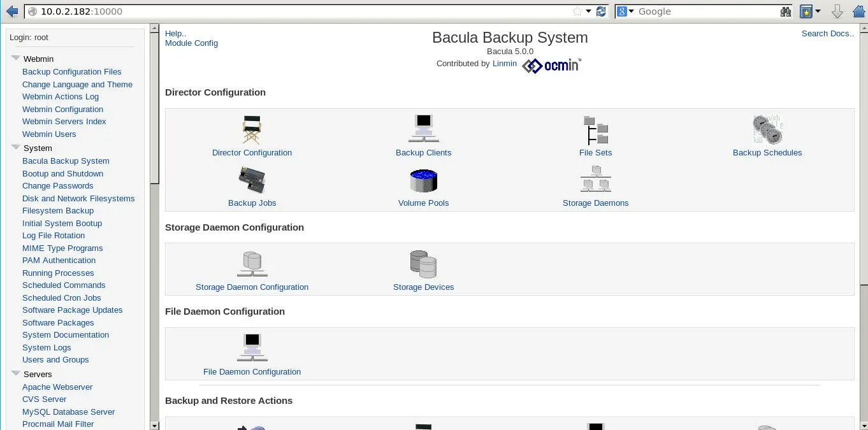868x430 pixels.
Task: Open Backup Configuration Files in sidebar
Action: pos(71,72)
